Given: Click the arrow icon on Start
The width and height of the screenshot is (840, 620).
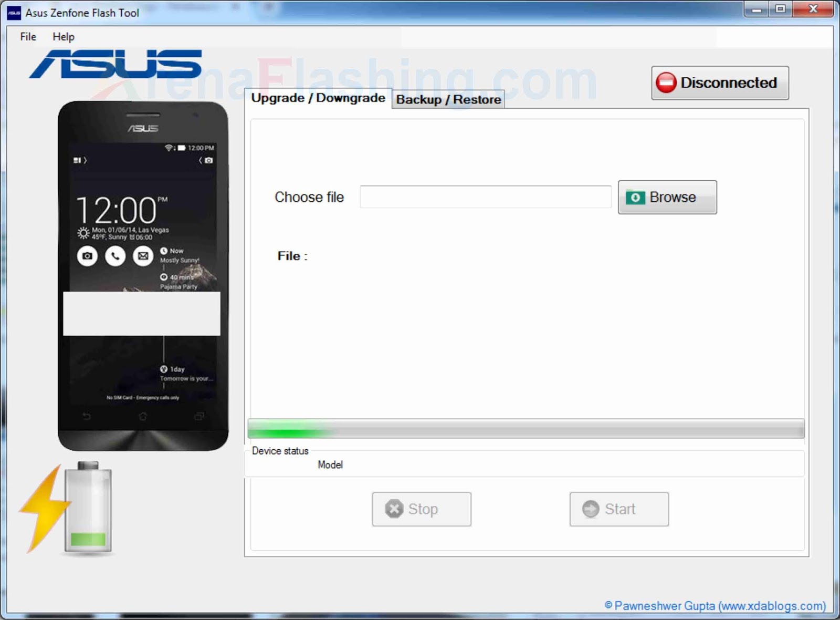Looking at the screenshot, I should [x=591, y=509].
